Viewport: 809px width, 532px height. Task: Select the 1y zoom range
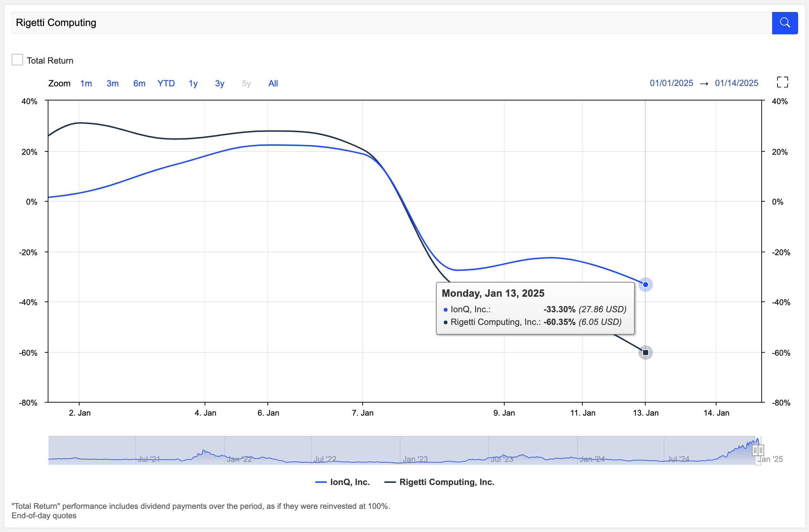pyautogui.click(x=193, y=83)
